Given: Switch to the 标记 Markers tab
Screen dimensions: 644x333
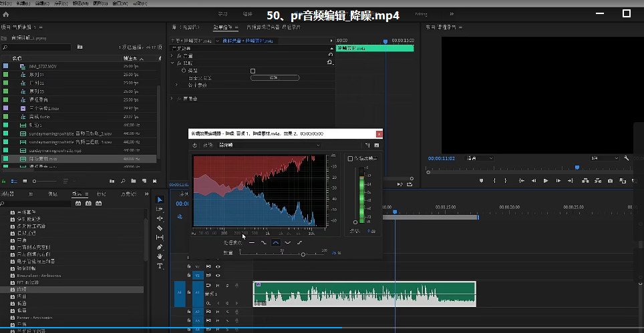Looking at the screenshot, I should (101, 194).
